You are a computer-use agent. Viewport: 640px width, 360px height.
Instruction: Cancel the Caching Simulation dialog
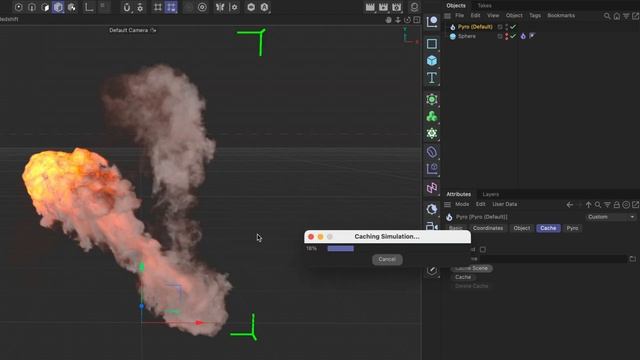[387, 260]
